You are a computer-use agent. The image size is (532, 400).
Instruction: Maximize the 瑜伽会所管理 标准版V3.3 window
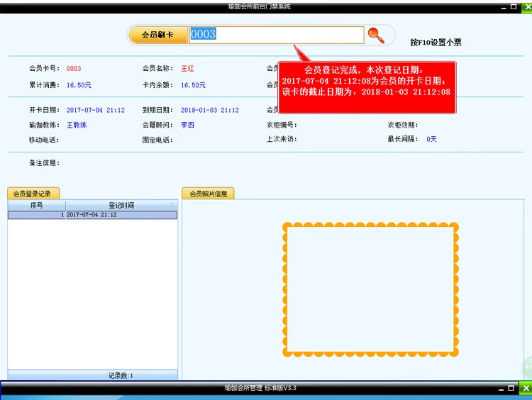tap(511, 388)
